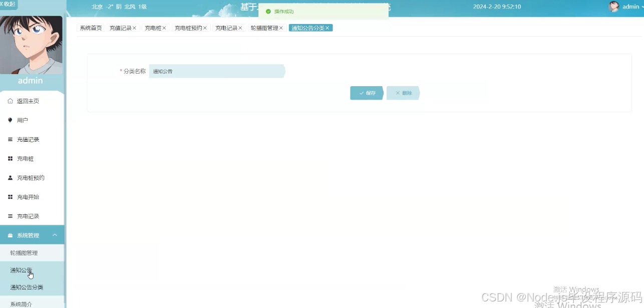The image size is (644, 308).
Task: Focus the 分类名称 input field
Action: coord(217,71)
